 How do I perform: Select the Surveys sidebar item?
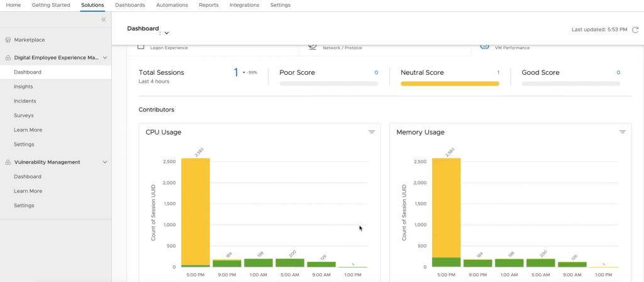[x=24, y=115]
